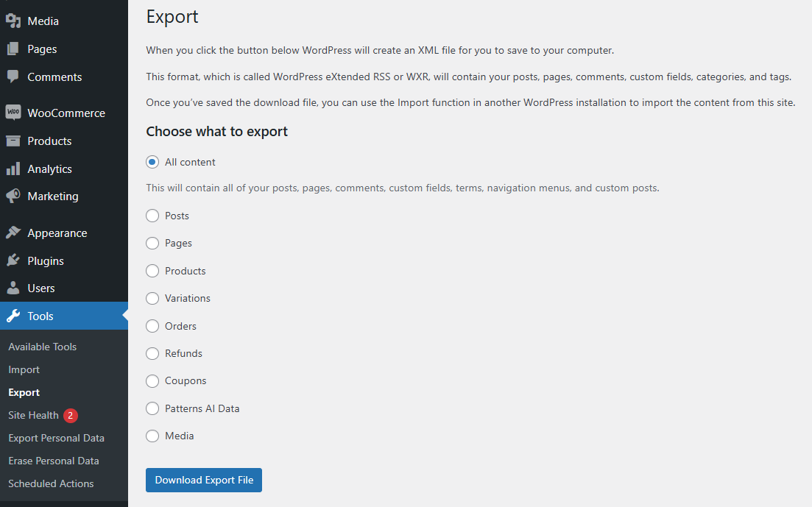The width and height of the screenshot is (812, 507).
Task: Open the Available Tools submenu link
Action: (x=43, y=347)
